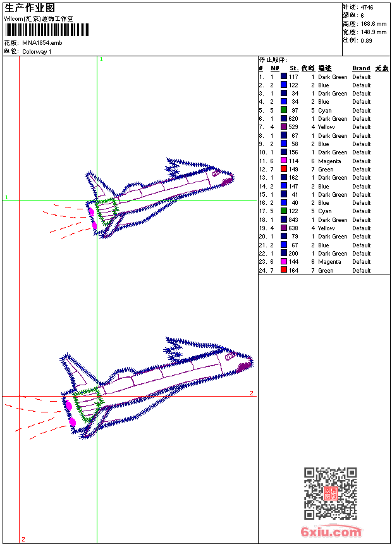This screenshot has height=544, width=392.
Task: Click the 代码 column header
Action: coord(308,68)
